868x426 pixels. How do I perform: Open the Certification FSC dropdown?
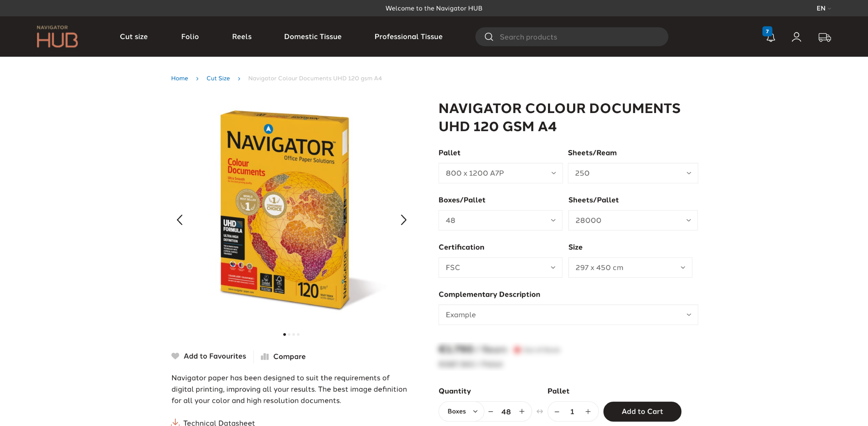500,268
